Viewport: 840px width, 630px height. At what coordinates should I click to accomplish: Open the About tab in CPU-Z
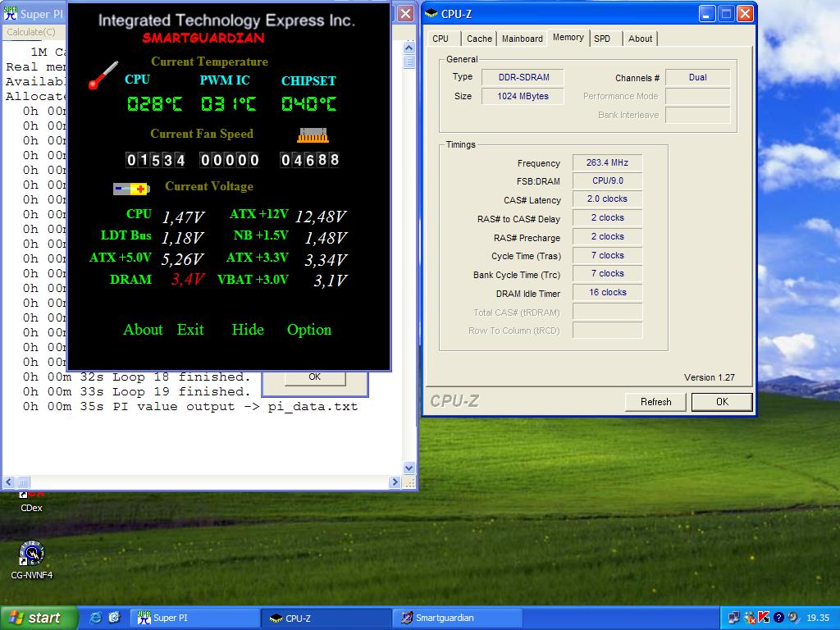coord(640,39)
